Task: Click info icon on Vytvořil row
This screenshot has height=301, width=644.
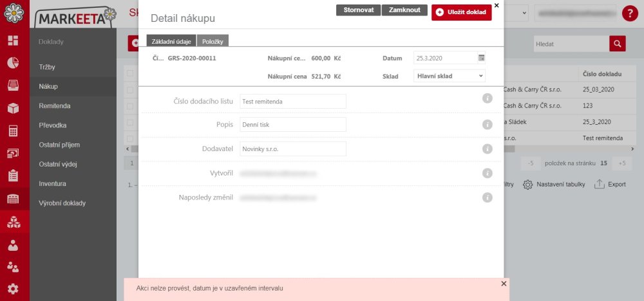Action: (x=487, y=173)
